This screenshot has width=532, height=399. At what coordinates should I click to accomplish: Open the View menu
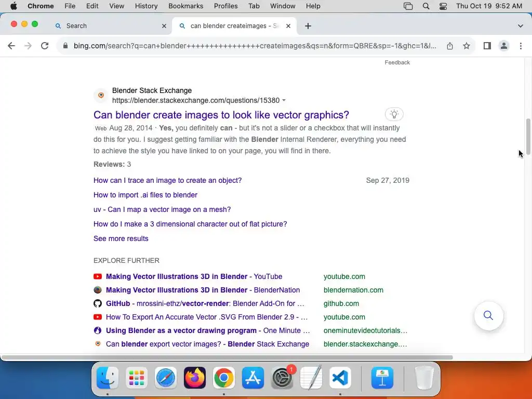116,6
